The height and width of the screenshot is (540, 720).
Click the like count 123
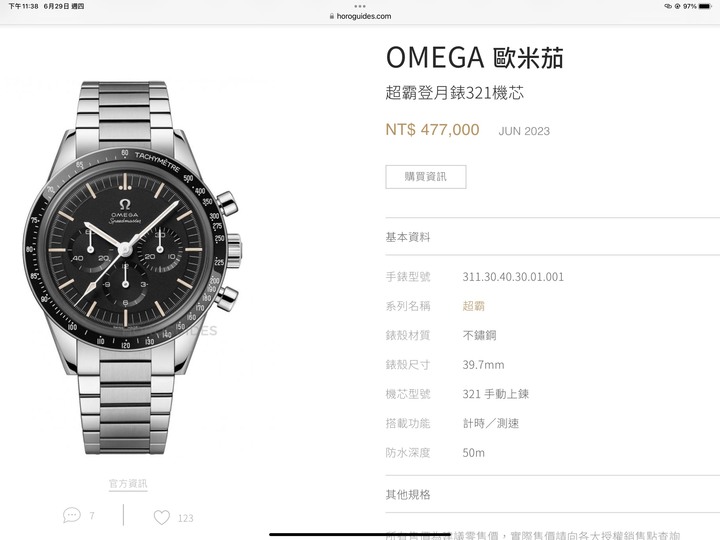pos(186,518)
